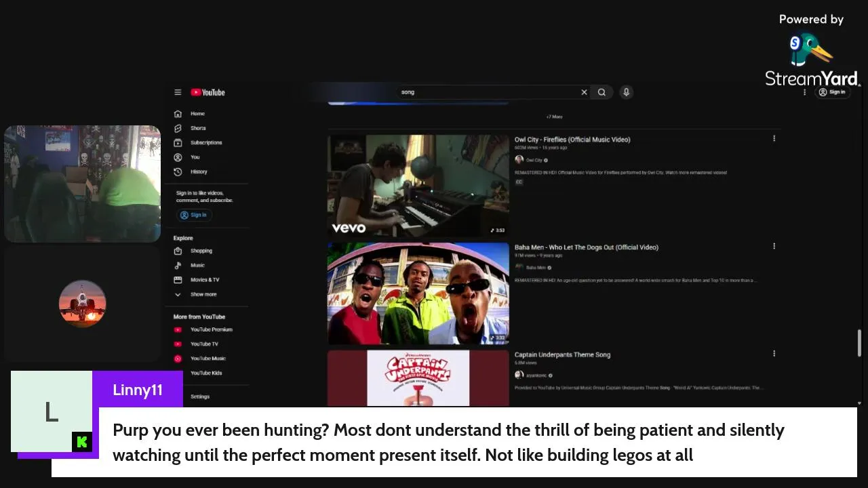Click the YouTube Premium red icon
Viewport: 868px width, 488px height.
pos(178,330)
